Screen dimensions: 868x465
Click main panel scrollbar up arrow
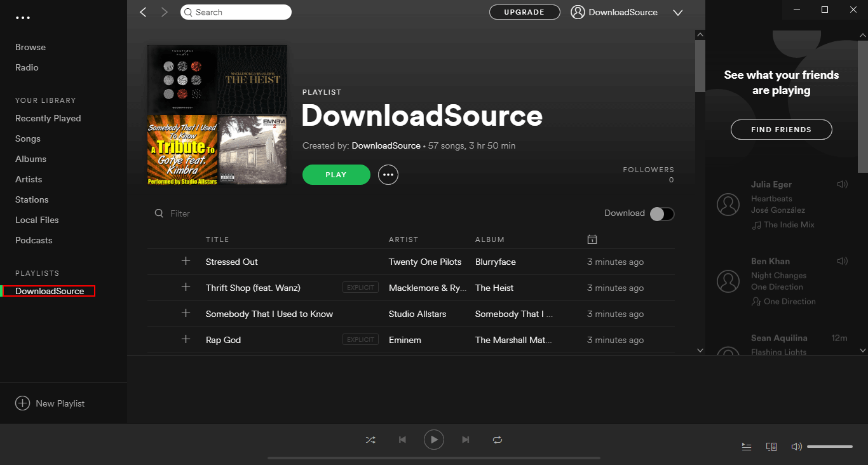pos(700,34)
